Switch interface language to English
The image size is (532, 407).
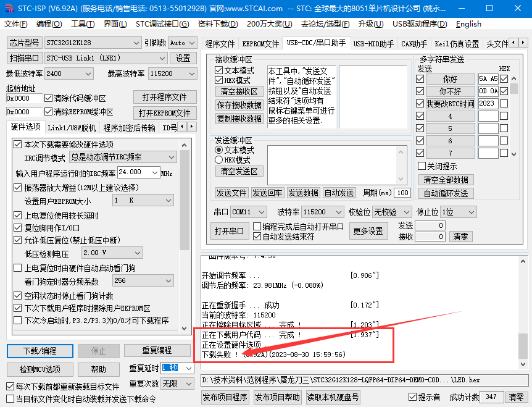click(468, 24)
